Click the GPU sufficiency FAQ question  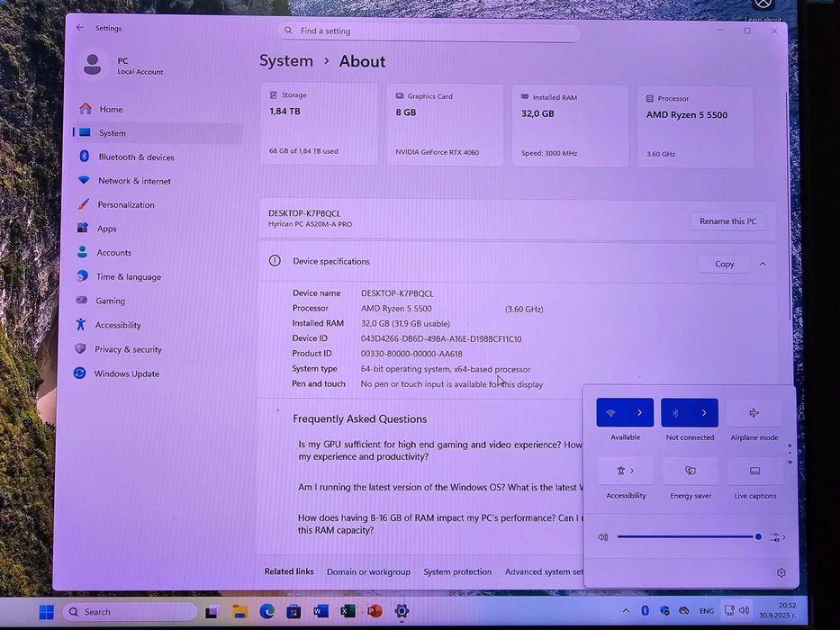(x=439, y=451)
